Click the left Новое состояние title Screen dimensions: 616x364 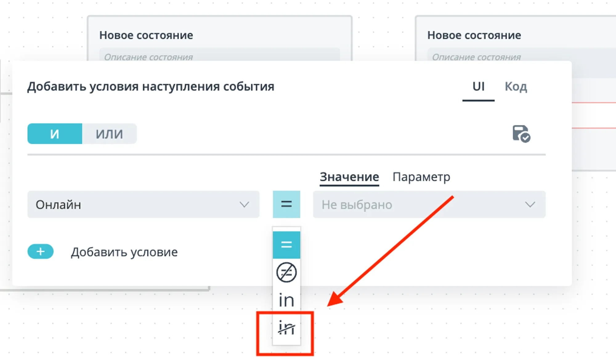click(x=146, y=35)
